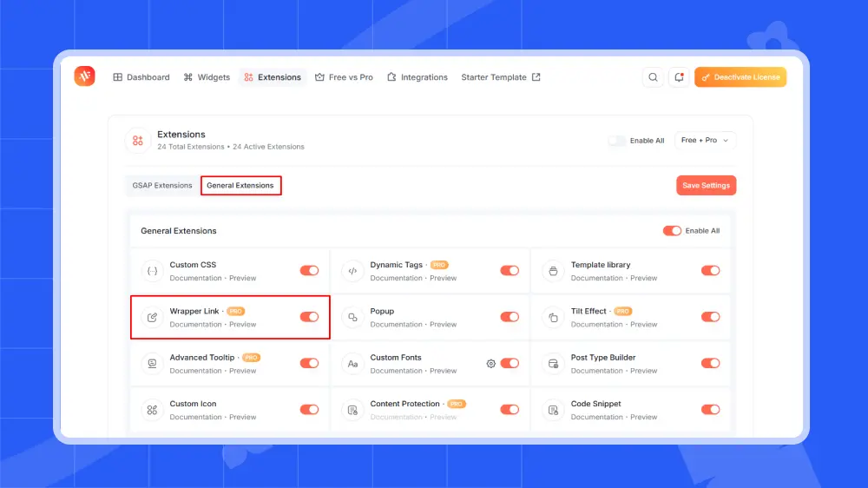This screenshot has width=868, height=488.
Task: Open Advanced Tooltip Preview link
Action: tap(242, 371)
